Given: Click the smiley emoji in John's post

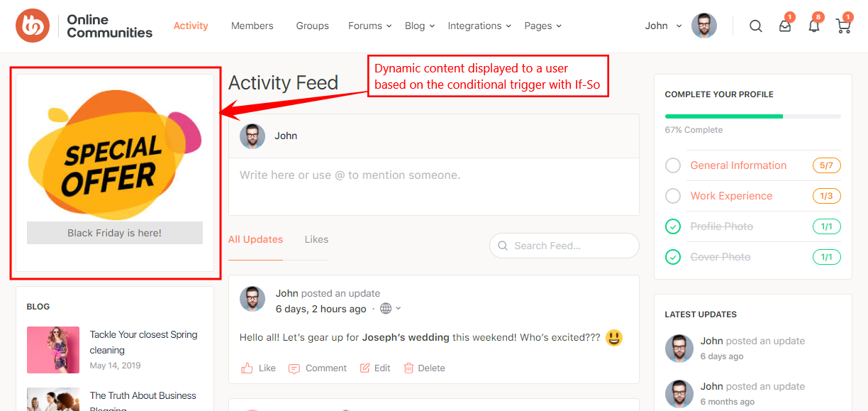Looking at the screenshot, I should [613, 338].
